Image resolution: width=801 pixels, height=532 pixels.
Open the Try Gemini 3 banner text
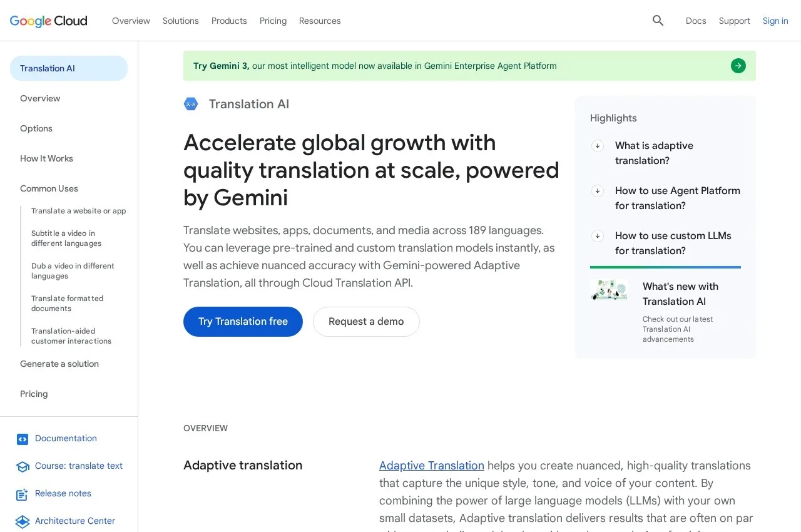[x=375, y=66]
